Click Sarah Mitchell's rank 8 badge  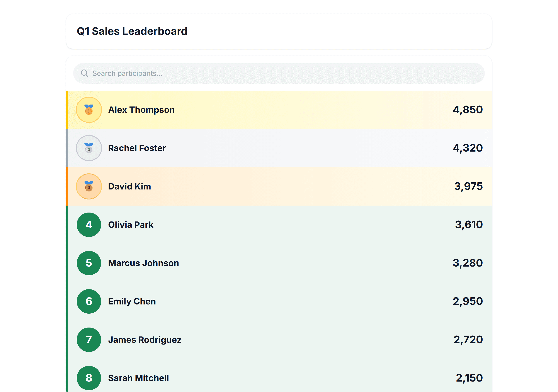click(x=89, y=378)
